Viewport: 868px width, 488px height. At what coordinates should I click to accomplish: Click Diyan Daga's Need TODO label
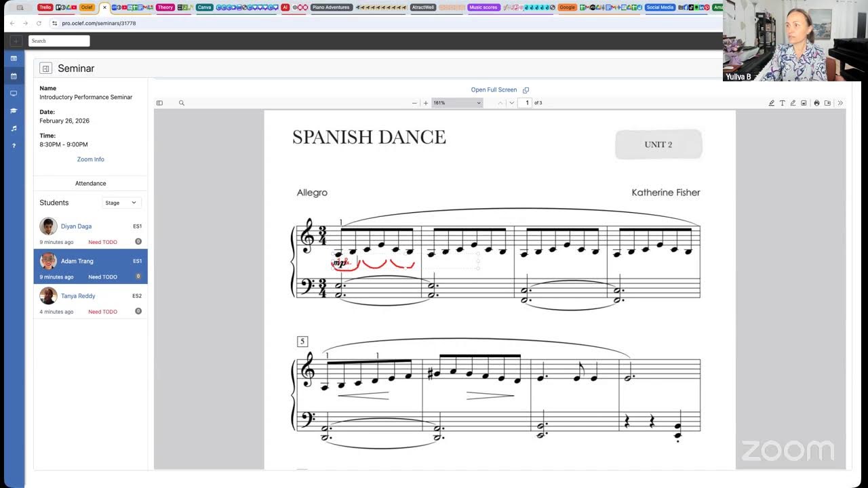[102, 242]
